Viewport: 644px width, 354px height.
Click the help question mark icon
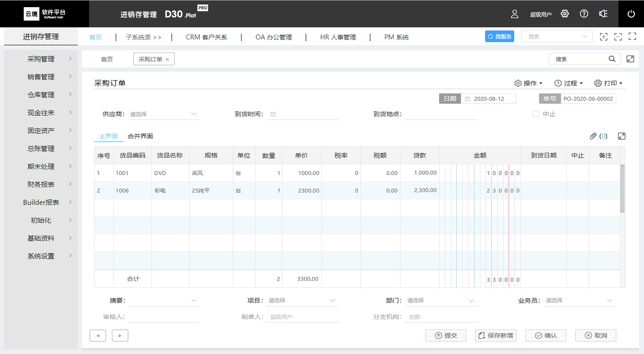click(584, 14)
